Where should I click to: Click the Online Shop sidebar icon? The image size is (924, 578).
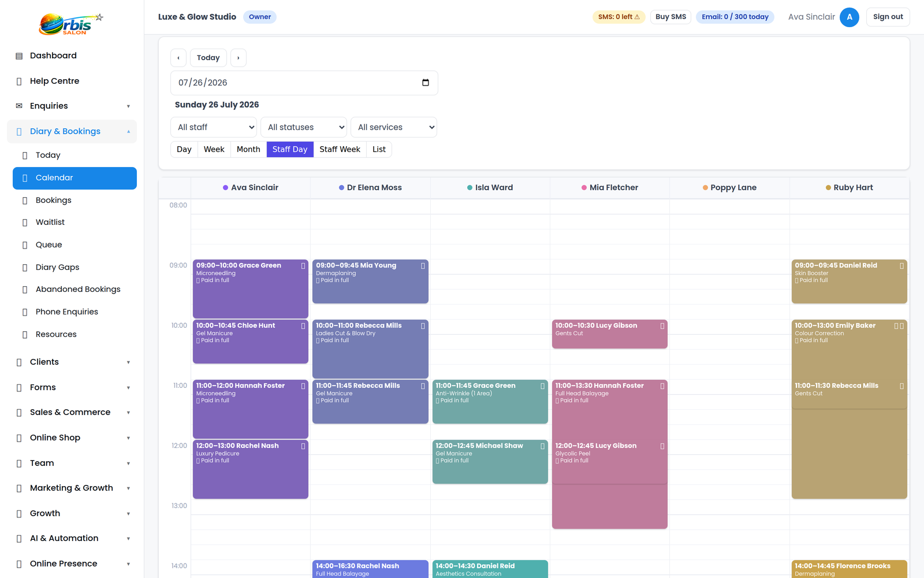pos(19,438)
